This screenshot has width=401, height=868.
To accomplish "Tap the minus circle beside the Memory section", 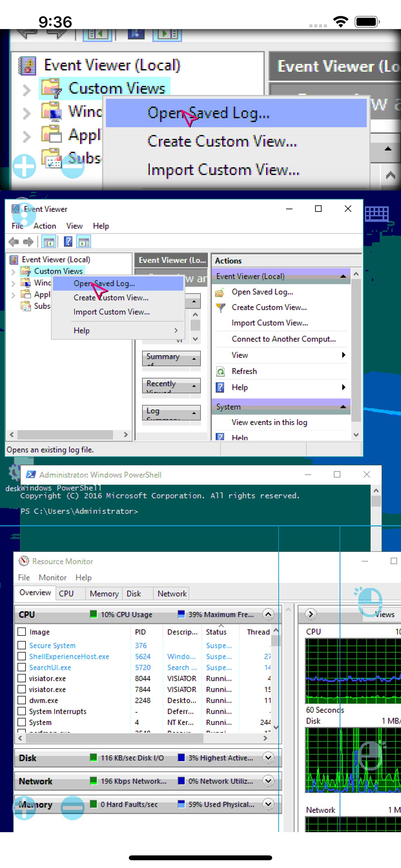I will pyautogui.click(x=72, y=808).
